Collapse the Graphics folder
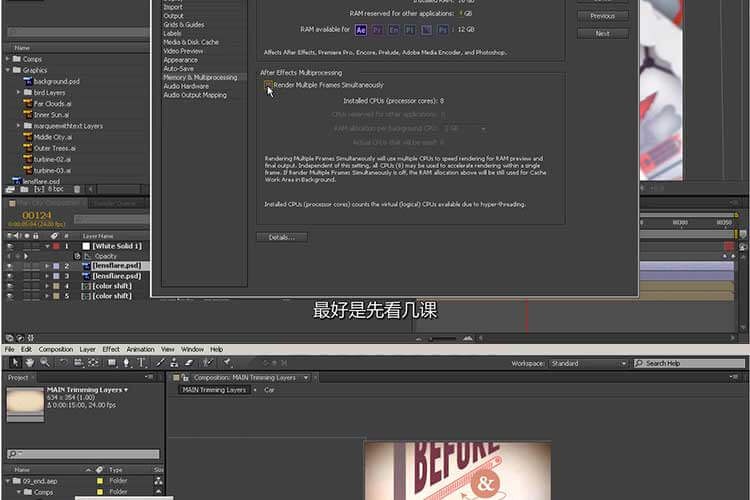This screenshot has height=500, width=750. (8, 70)
